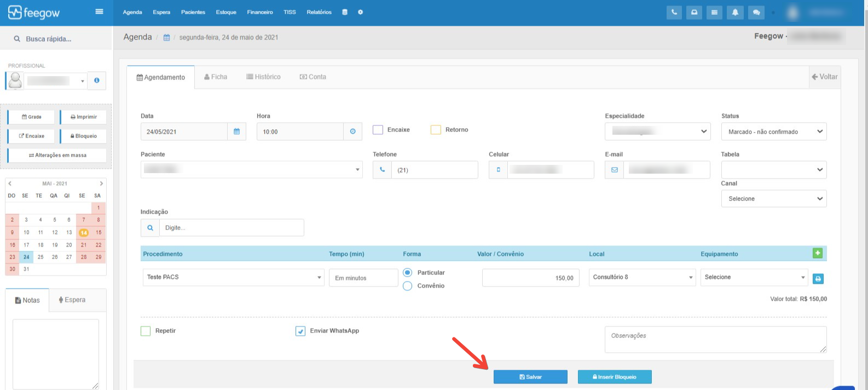The height and width of the screenshot is (390, 868).
Task: Click the blue print icon in procedure row
Action: (818, 279)
